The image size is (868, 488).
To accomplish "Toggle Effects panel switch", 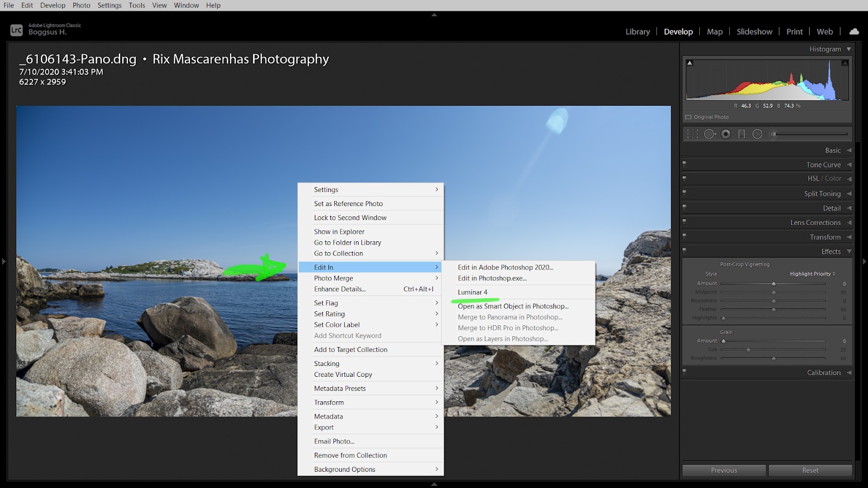I will [x=684, y=251].
